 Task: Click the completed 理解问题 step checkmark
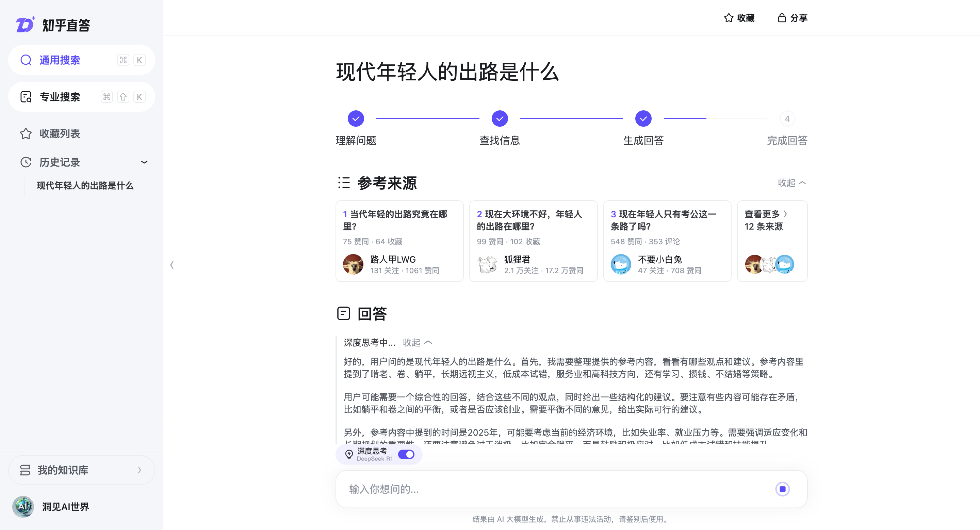(x=356, y=119)
